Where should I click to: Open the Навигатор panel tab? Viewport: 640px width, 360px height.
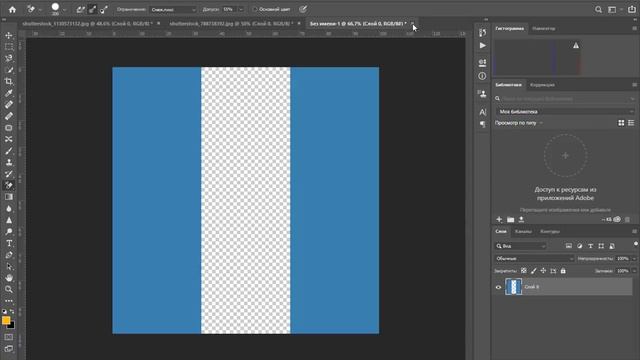544,29
